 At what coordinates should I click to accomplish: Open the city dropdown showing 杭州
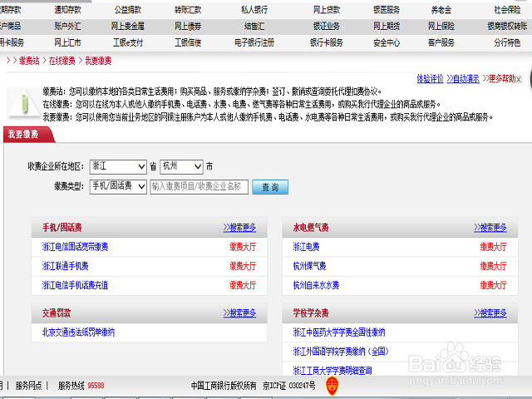tap(181, 166)
